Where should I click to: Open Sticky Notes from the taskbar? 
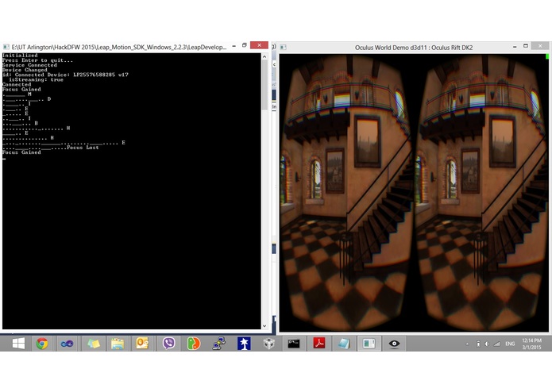(93, 343)
